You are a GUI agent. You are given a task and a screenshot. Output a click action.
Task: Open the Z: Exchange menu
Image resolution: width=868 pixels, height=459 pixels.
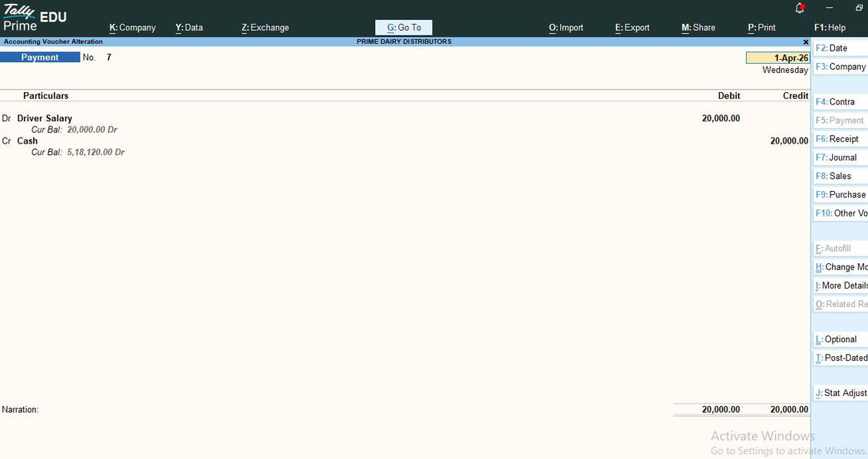266,28
